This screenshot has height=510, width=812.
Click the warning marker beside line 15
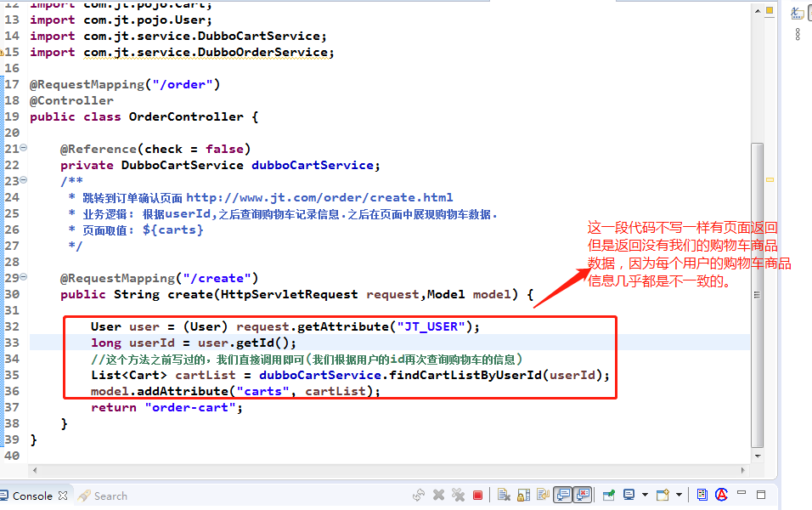(2, 53)
